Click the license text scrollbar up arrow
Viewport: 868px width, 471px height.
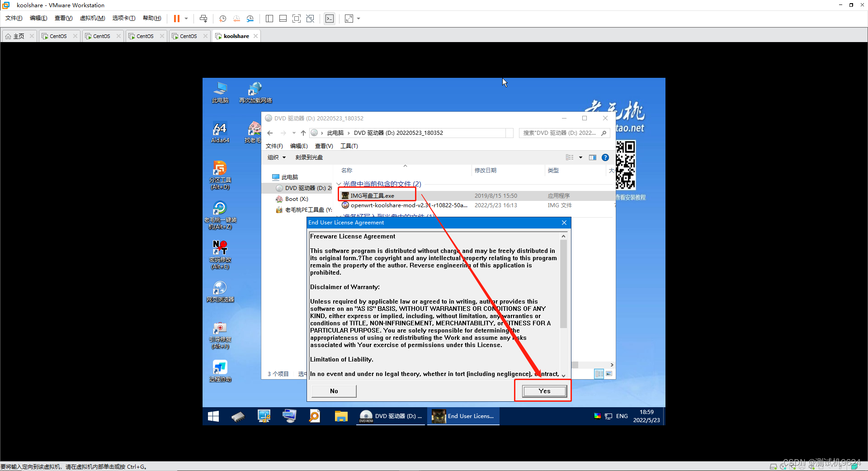pyautogui.click(x=563, y=236)
